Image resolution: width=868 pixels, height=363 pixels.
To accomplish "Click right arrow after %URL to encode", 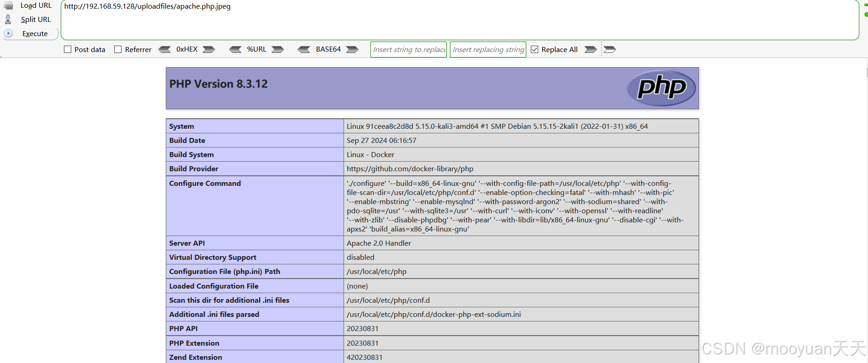I will [x=278, y=49].
